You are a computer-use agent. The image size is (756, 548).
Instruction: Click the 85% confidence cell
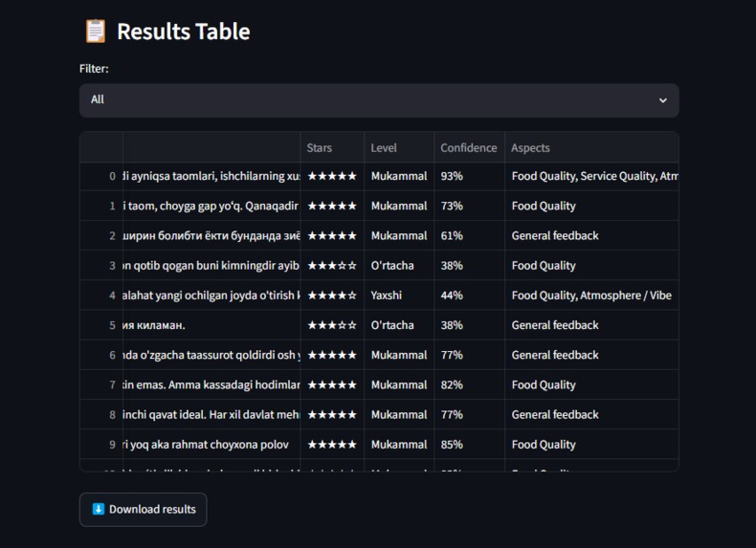coord(469,445)
